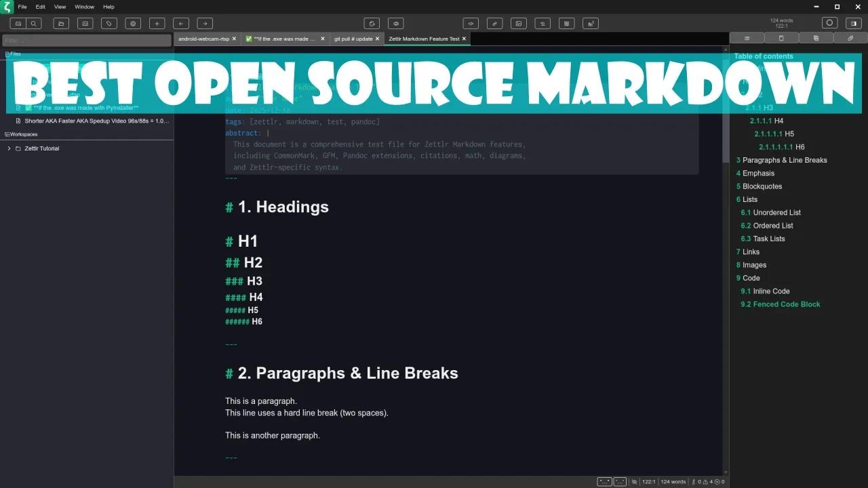Toggle double magic quotes in status bar
Image resolution: width=868 pixels, height=488 pixels.
pos(604,482)
